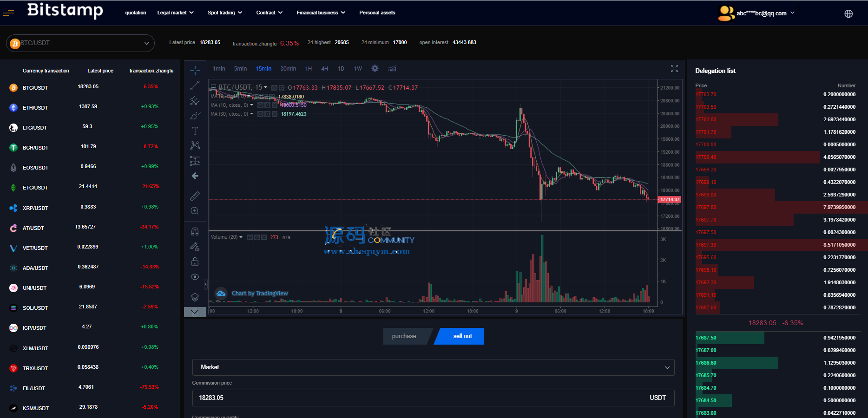Enter fullscreen chart mode
The image size is (868, 418).
675,68
